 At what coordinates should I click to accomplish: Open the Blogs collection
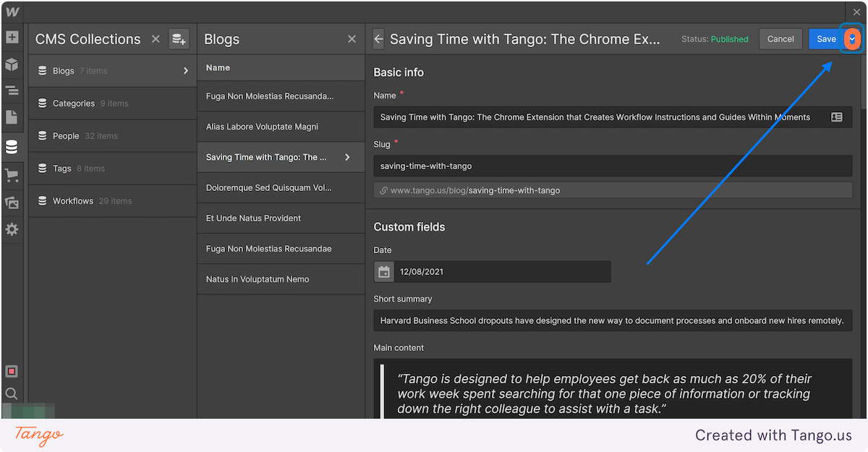click(112, 71)
